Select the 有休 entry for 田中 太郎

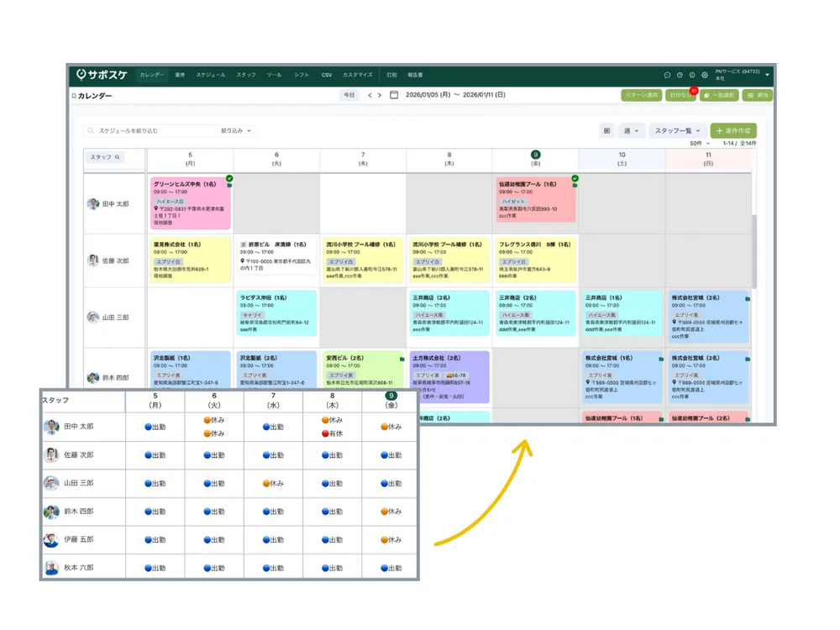click(332, 434)
